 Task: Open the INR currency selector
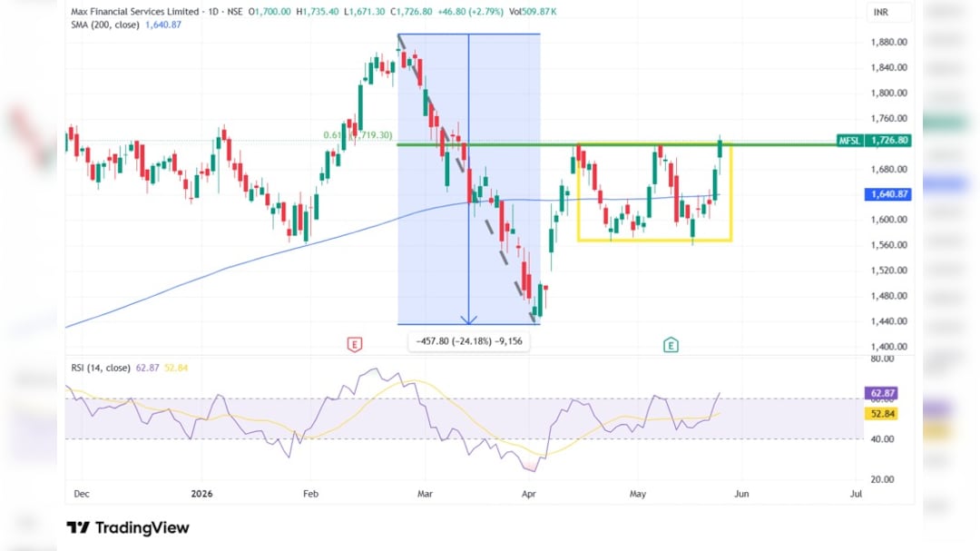coord(888,13)
